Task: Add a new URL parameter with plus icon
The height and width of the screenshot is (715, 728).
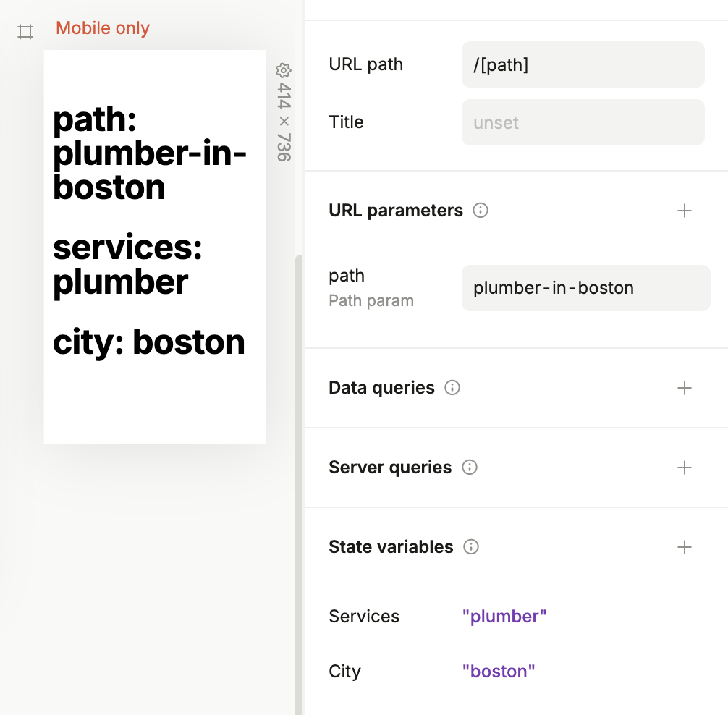Action: pyautogui.click(x=684, y=211)
